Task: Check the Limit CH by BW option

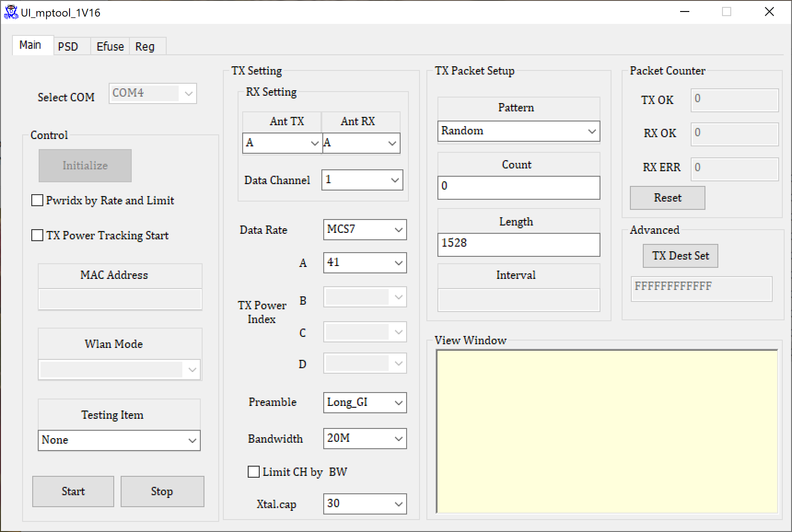Action: [254, 472]
